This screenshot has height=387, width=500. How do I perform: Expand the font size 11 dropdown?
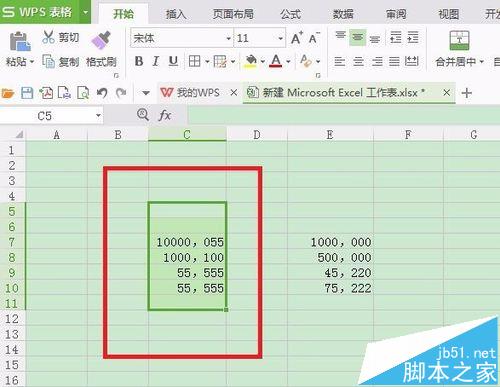(281, 39)
